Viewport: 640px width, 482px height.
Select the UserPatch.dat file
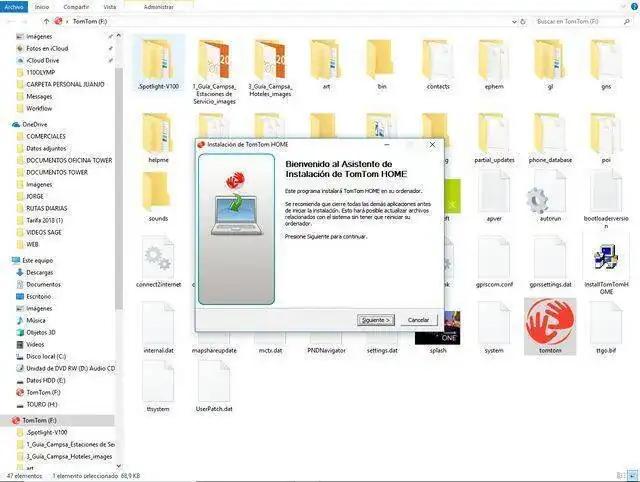[214, 382]
